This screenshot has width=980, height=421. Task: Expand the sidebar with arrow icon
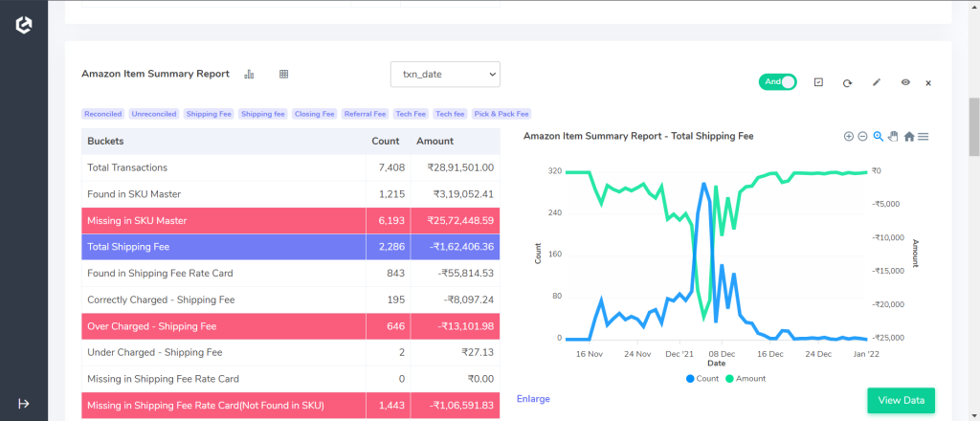24,404
